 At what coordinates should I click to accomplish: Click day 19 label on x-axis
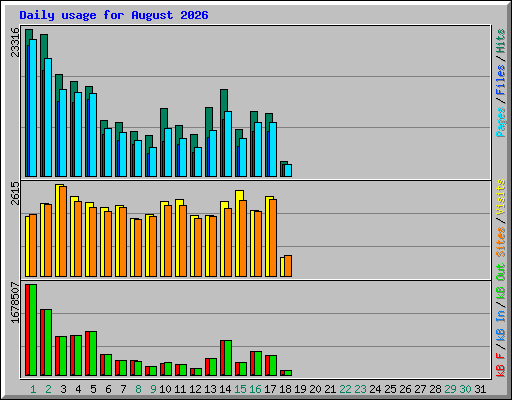click(x=300, y=389)
